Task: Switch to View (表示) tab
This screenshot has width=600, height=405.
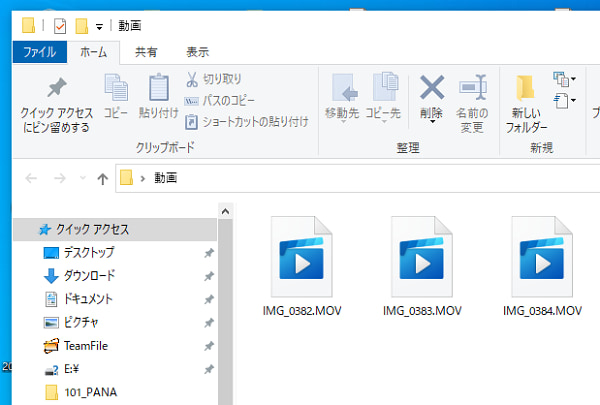Action: [x=197, y=52]
